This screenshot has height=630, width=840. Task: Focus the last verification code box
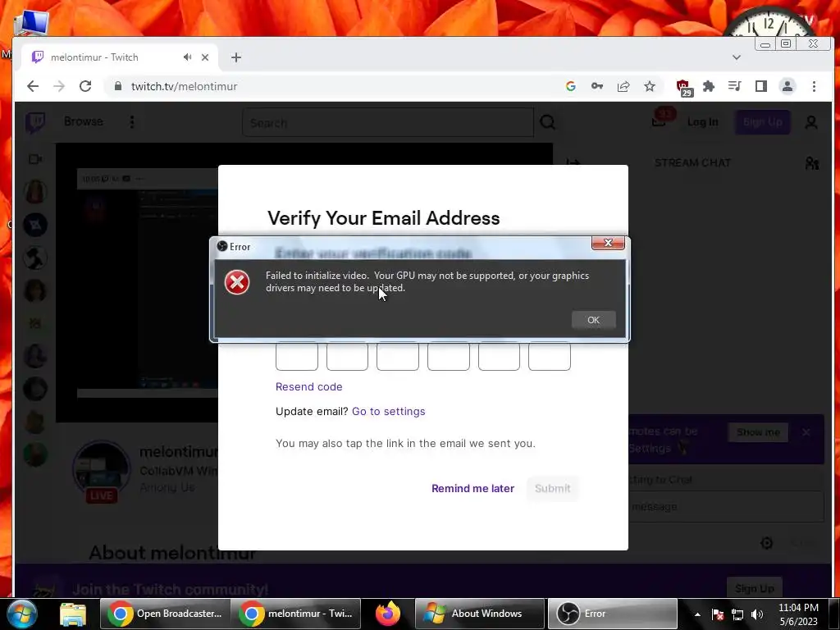click(549, 356)
